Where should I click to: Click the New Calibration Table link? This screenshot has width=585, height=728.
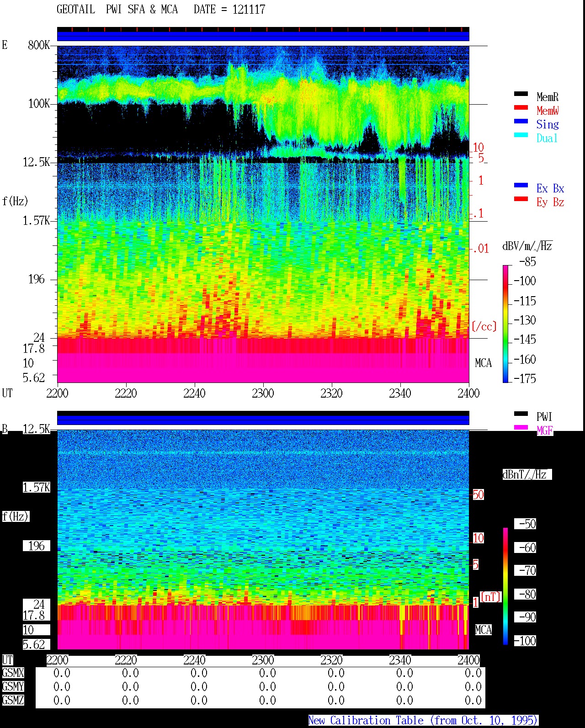[423, 721]
